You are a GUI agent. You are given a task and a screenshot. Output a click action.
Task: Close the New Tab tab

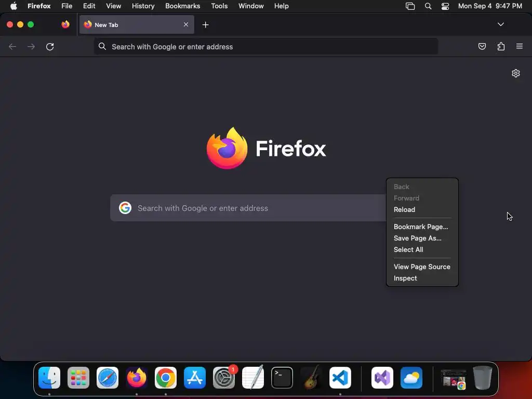[x=186, y=24]
